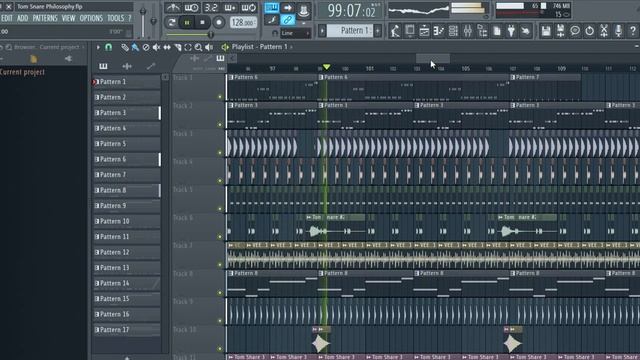Open the ADD menu
Image resolution: width=640 pixels, height=360 pixels.
pyautogui.click(x=22, y=18)
